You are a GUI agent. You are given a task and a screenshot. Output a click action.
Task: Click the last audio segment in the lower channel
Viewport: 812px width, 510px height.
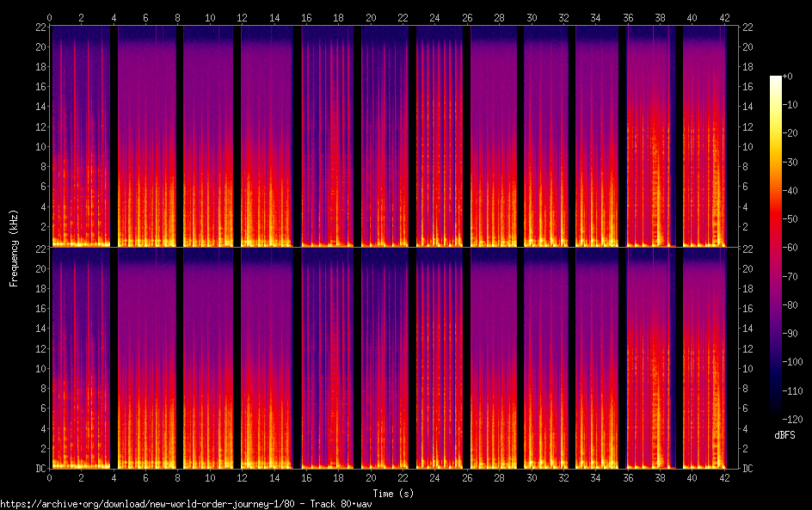[x=705, y=361]
